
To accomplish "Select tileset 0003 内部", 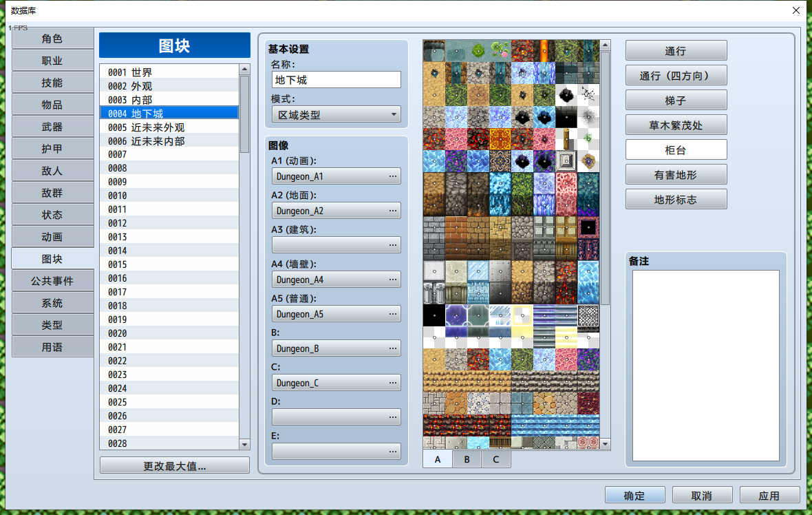I will 169,99.
